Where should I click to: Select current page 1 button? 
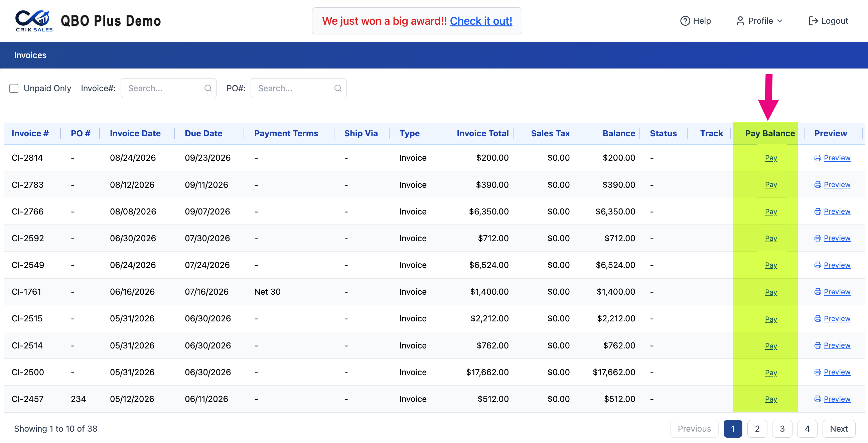point(733,429)
